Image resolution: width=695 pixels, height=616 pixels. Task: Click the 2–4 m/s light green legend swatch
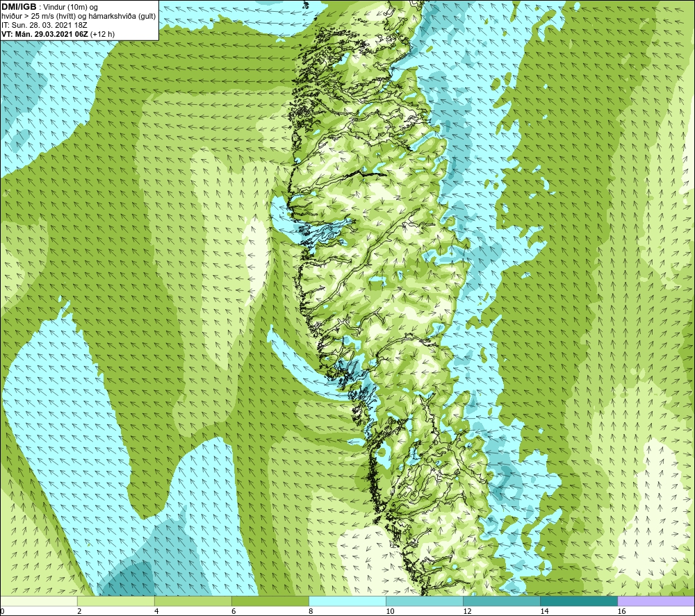click(x=115, y=601)
